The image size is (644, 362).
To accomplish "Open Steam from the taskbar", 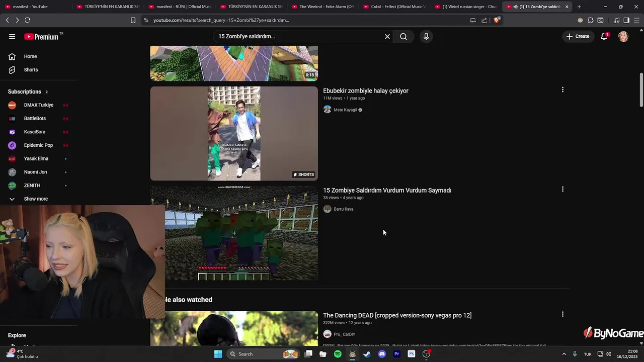I will 367,354.
